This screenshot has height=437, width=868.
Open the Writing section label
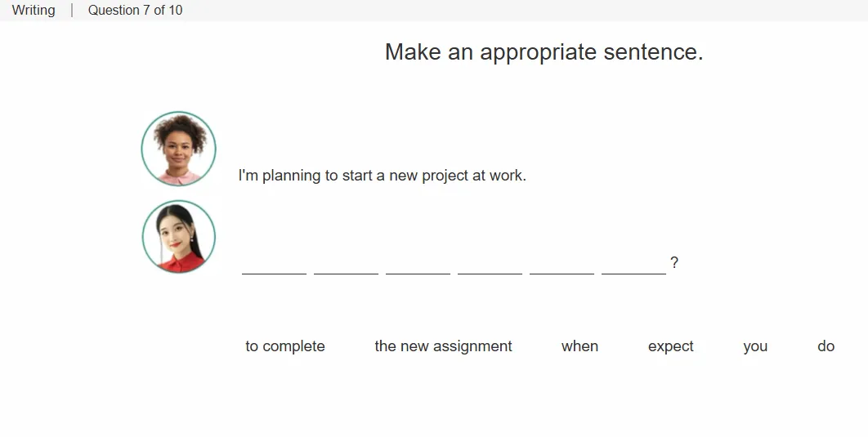34,10
